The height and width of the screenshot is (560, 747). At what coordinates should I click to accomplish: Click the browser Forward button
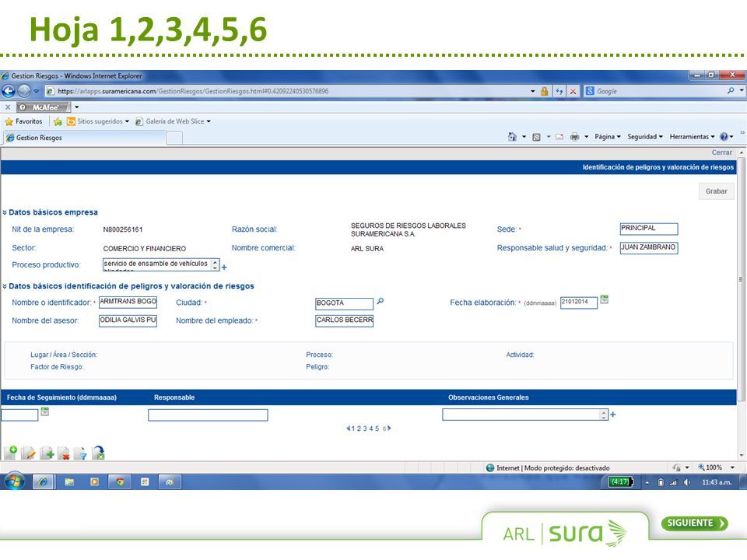pyautogui.click(x=24, y=90)
